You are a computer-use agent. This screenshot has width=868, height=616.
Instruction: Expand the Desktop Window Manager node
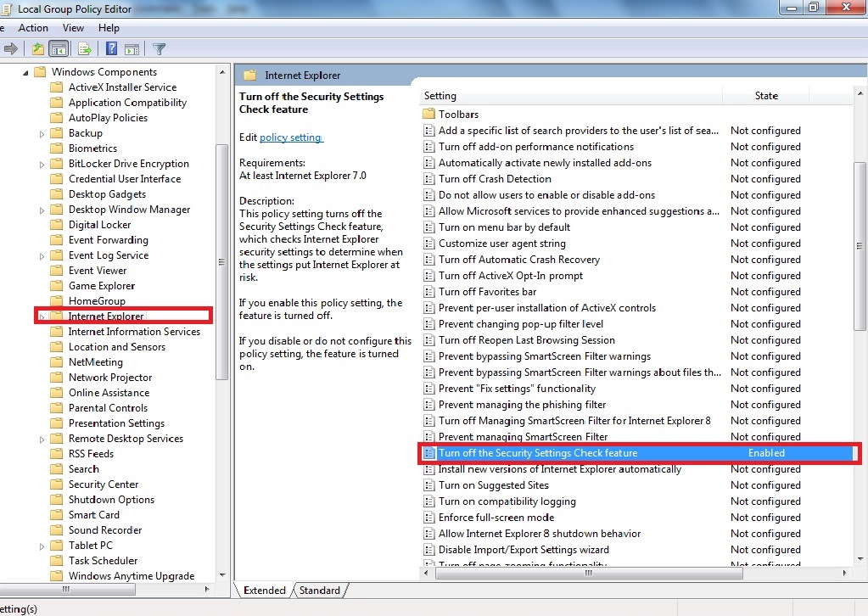(x=42, y=210)
